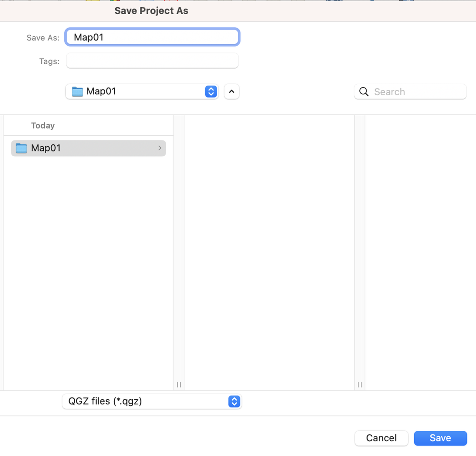This screenshot has width=476, height=456.
Task: Click the Search field
Action: pos(410,91)
